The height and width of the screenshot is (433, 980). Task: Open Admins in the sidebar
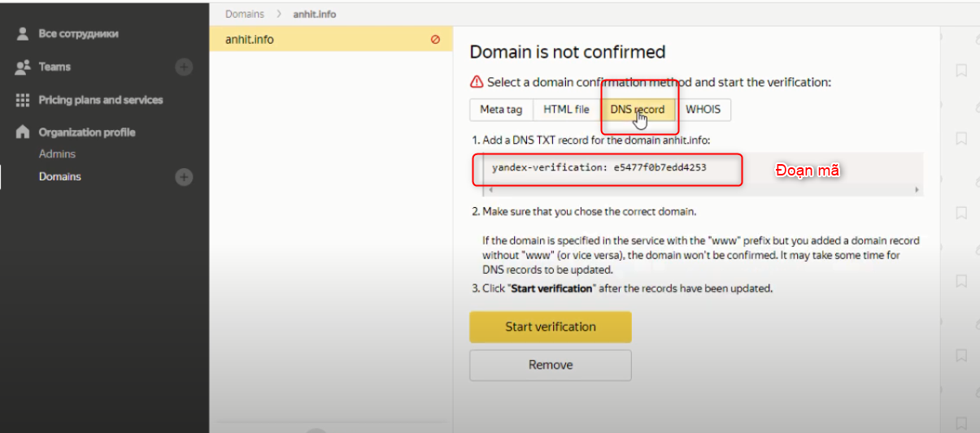coord(57,154)
